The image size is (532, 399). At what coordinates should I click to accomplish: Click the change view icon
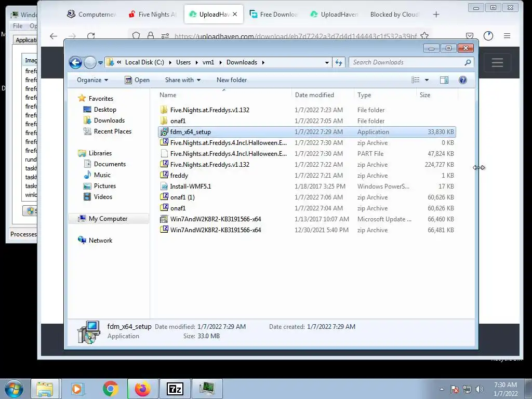[x=415, y=80]
